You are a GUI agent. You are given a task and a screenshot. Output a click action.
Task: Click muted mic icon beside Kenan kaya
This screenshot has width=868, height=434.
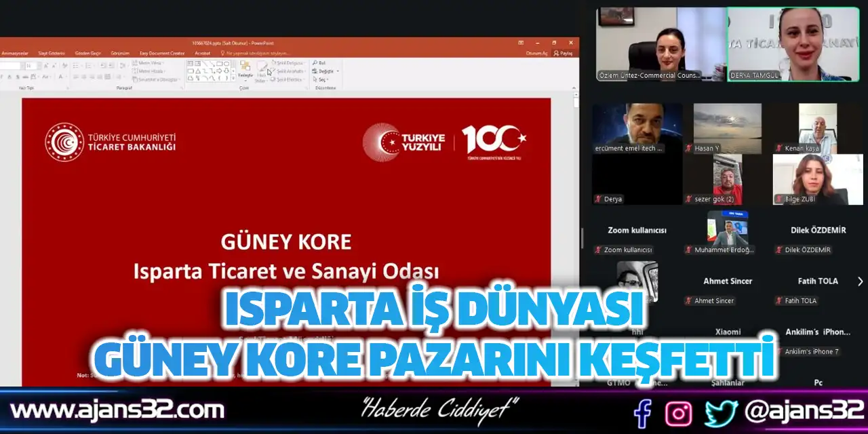[x=779, y=149]
